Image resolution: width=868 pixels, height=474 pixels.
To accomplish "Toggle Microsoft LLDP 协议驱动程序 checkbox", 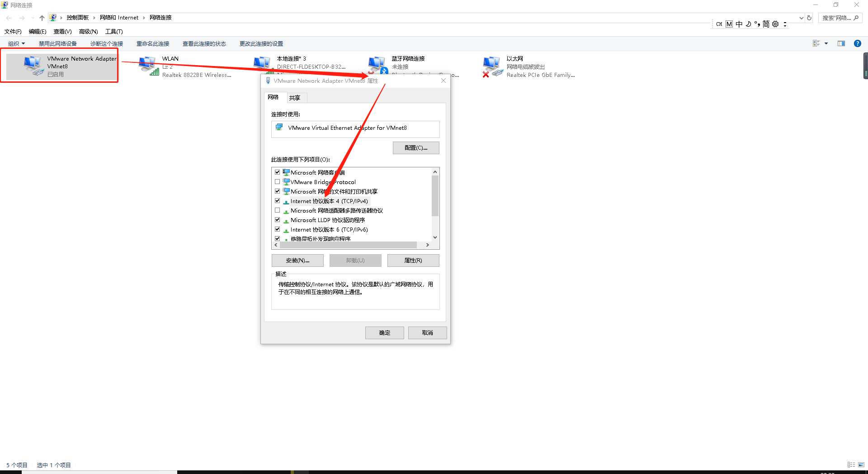I will coord(278,220).
